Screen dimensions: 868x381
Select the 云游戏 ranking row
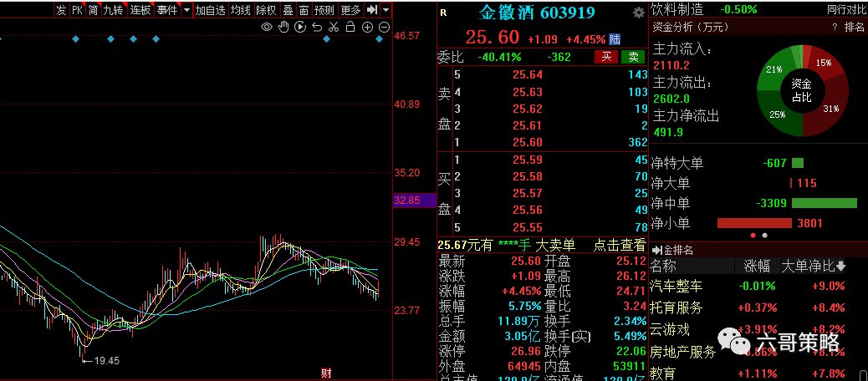pos(758,330)
